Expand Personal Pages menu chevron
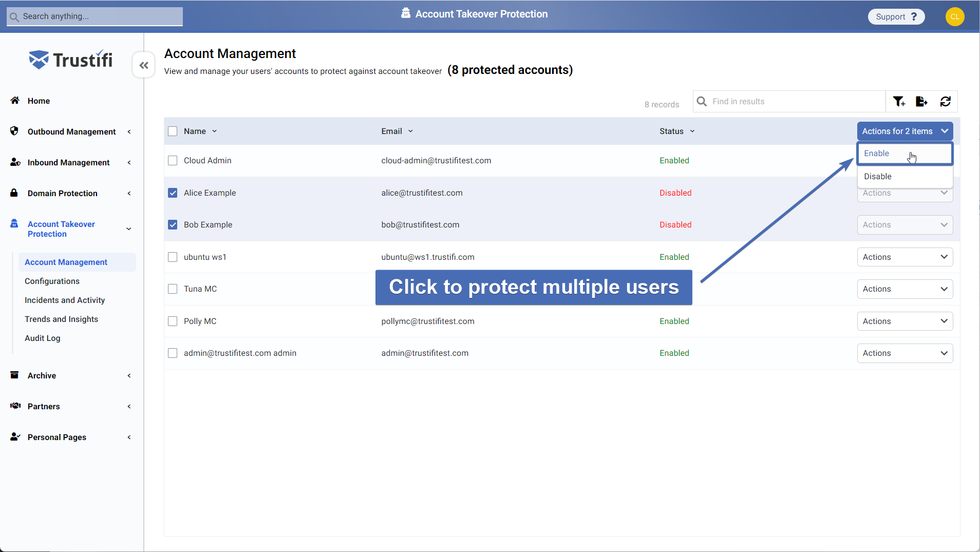The height and width of the screenshot is (552, 980). coord(129,437)
